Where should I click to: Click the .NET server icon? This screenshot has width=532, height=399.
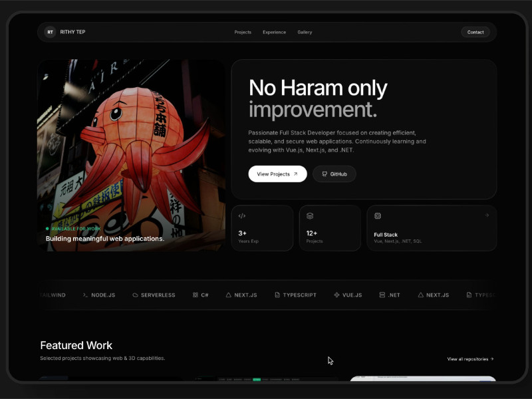382,295
